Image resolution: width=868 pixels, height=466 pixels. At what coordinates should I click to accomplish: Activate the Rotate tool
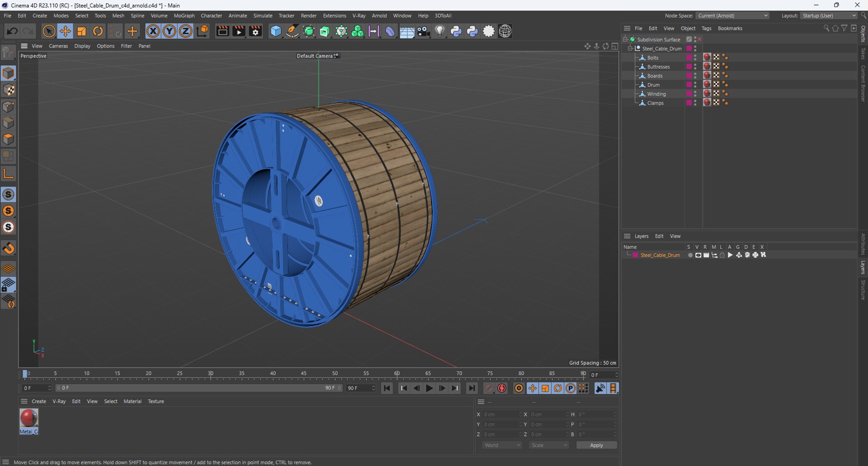98,31
